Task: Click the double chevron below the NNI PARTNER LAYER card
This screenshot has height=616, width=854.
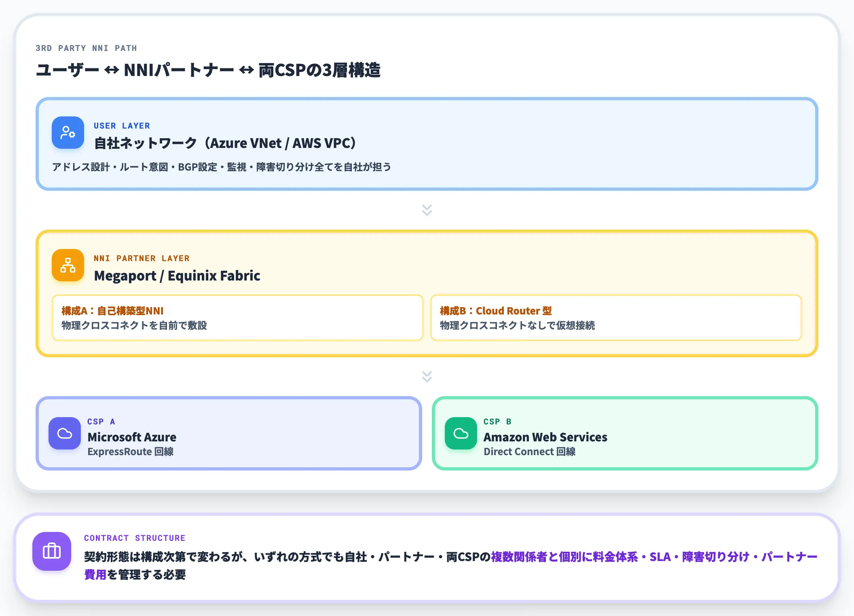Action: click(427, 377)
